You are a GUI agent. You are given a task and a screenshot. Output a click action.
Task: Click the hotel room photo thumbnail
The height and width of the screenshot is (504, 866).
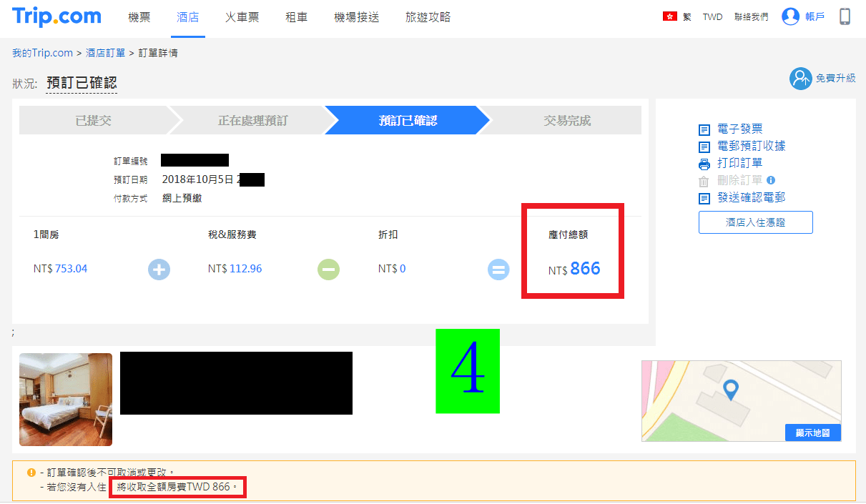pyautogui.click(x=66, y=400)
